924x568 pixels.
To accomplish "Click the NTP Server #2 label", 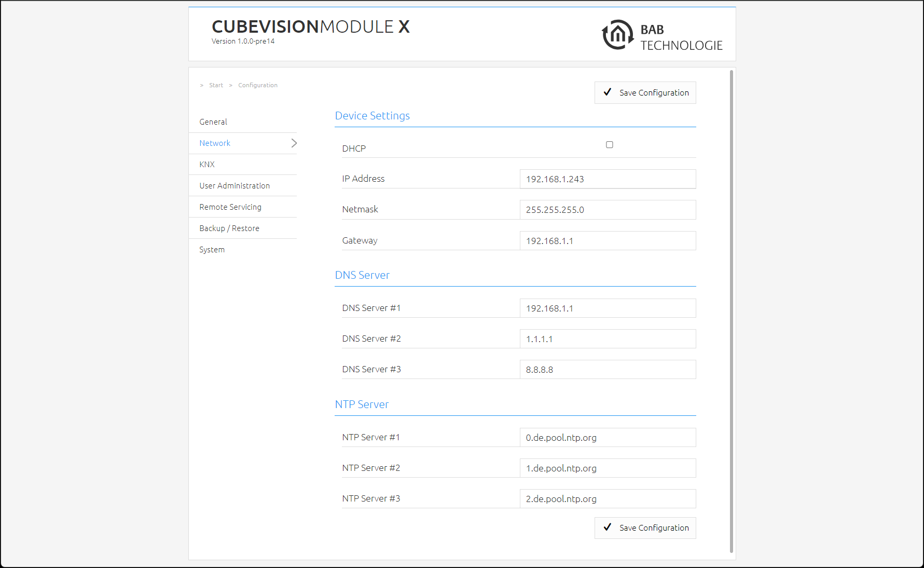I will tap(371, 468).
